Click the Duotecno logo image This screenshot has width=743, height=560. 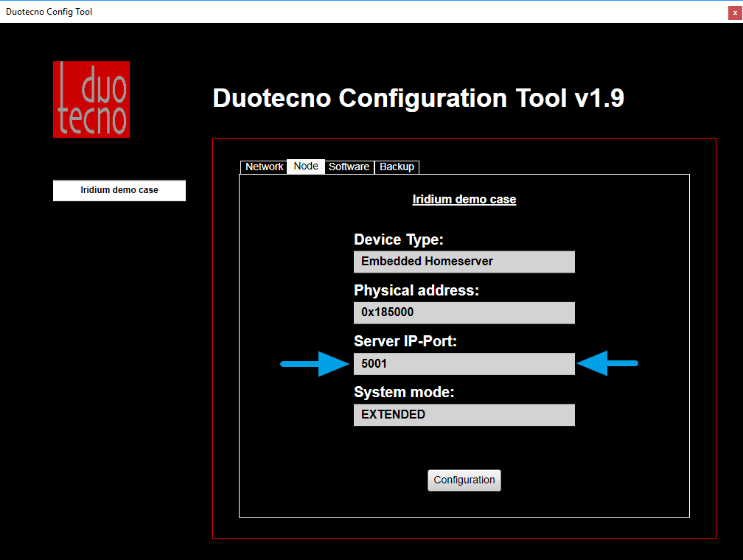[91, 99]
